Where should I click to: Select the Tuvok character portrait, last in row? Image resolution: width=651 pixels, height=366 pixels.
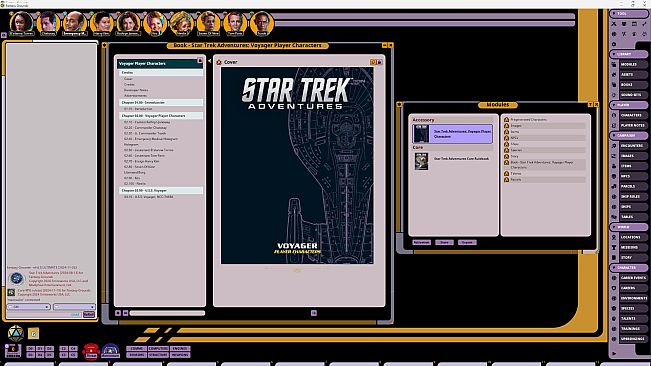point(262,23)
